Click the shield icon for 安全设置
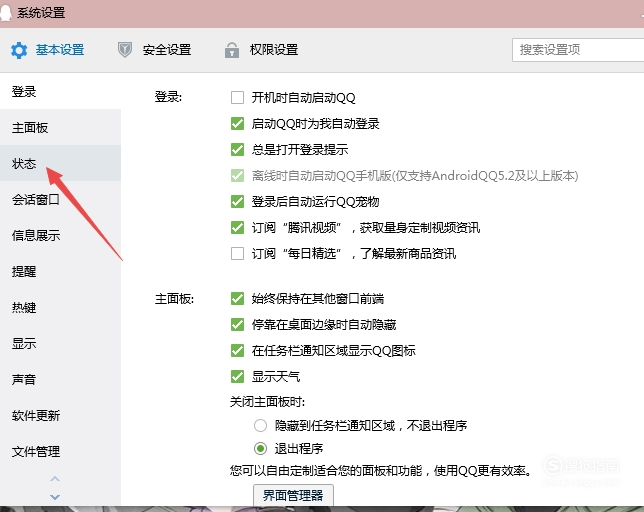 pyautogui.click(x=125, y=50)
